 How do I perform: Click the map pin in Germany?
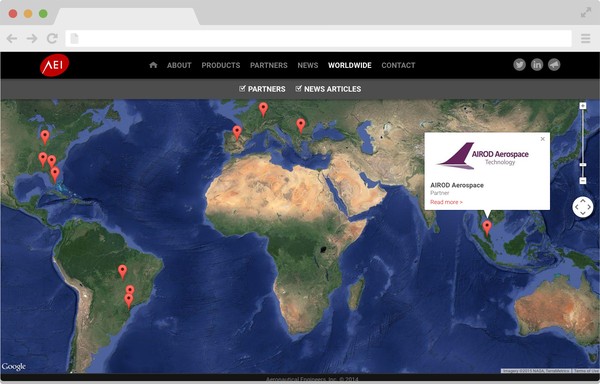tap(263, 109)
